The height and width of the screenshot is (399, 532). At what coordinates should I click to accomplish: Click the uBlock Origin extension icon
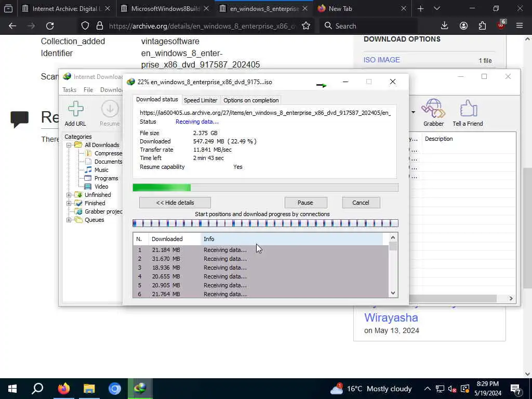point(501,25)
